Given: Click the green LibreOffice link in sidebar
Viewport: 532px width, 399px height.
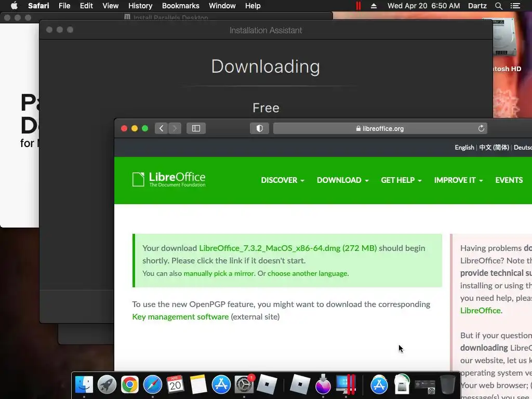Looking at the screenshot, I should [x=481, y=311].
